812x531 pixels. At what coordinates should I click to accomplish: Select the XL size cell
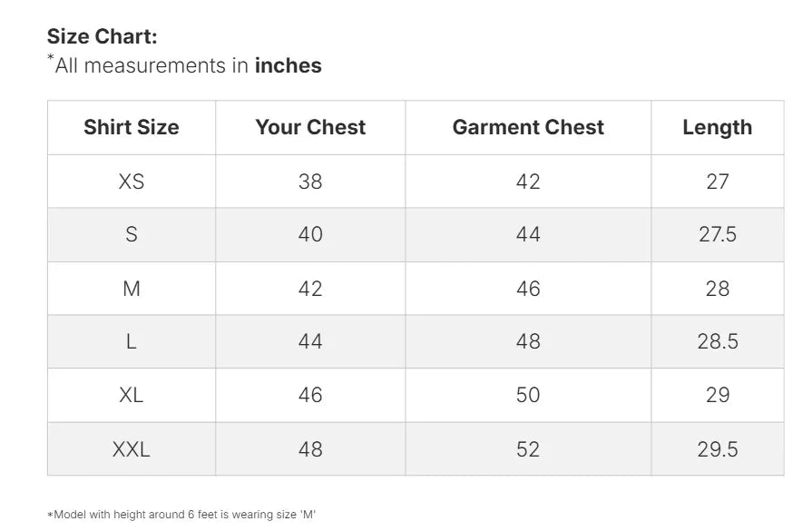tap(132, 396)
